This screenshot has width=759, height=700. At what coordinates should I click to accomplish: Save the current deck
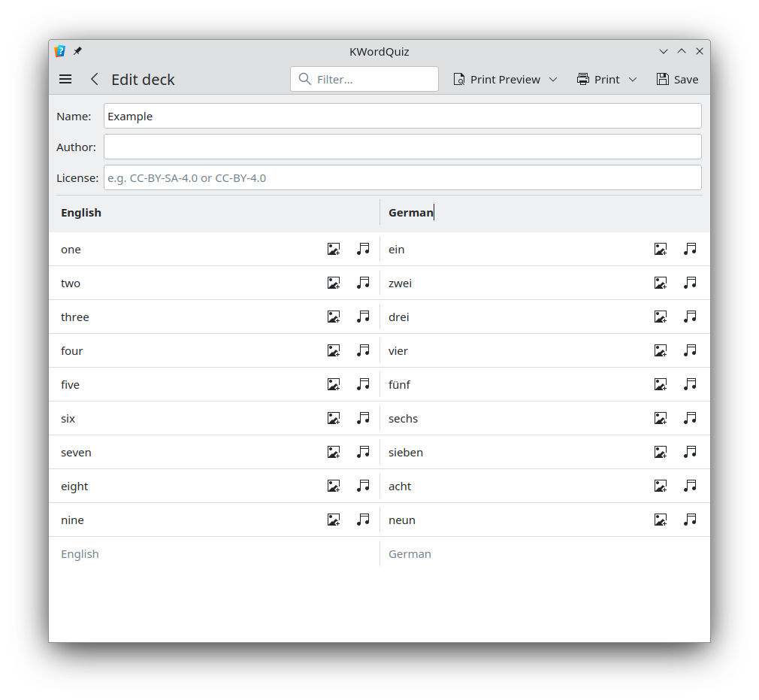[677, 79]
